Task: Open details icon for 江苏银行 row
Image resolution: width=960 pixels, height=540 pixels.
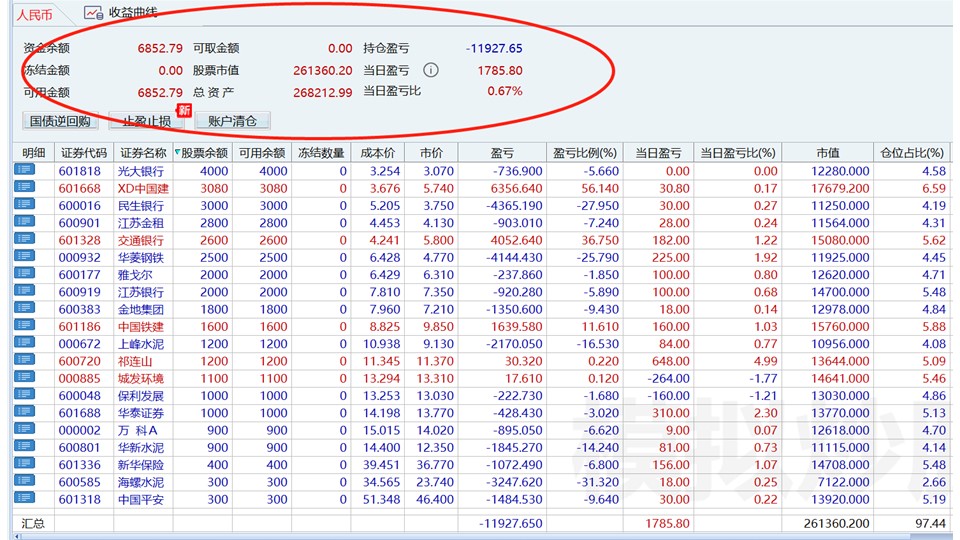Action: (24, 290)
